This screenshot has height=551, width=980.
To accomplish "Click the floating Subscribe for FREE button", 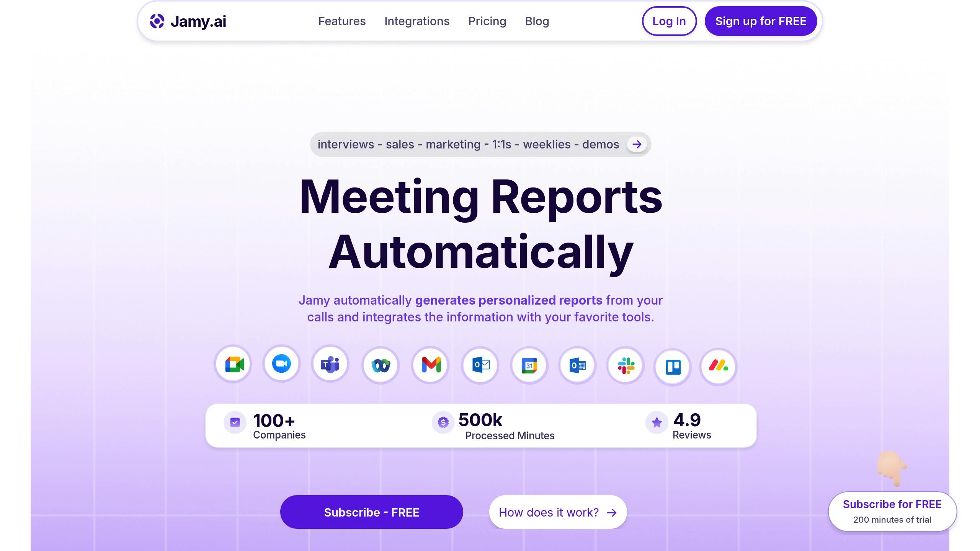I will [x=892, y=511].
